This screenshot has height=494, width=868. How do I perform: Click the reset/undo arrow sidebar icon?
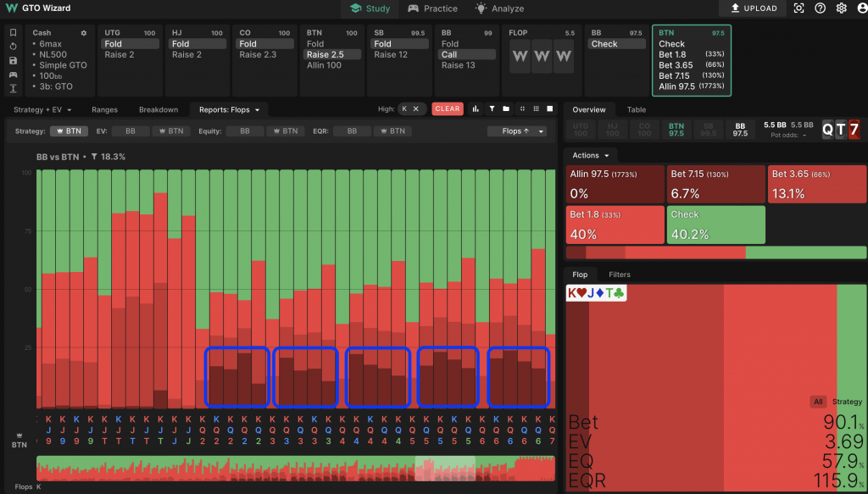point(14,47)
